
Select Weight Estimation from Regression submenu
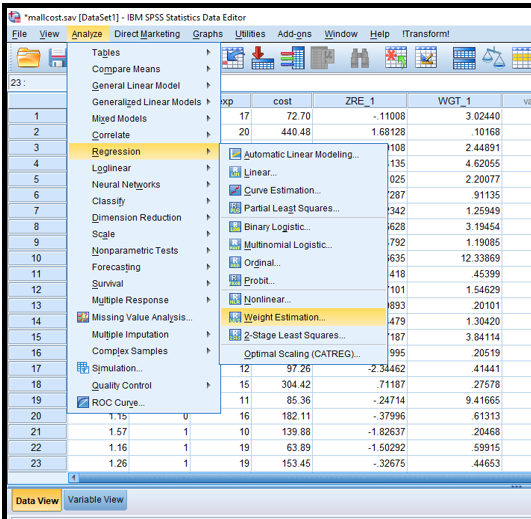tap(303, 317)
